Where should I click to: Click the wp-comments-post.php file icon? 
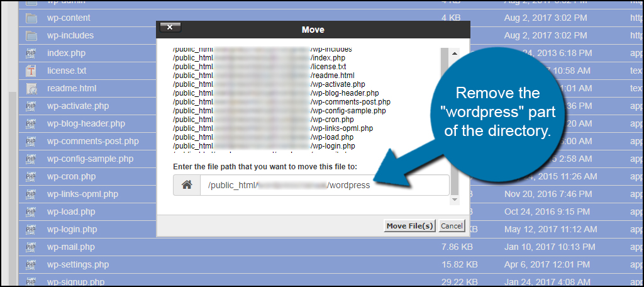31,142
